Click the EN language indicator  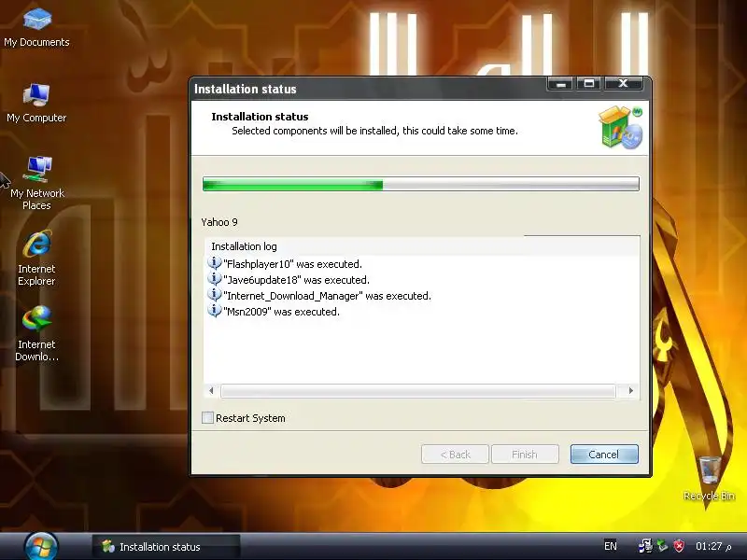point(611,546)
